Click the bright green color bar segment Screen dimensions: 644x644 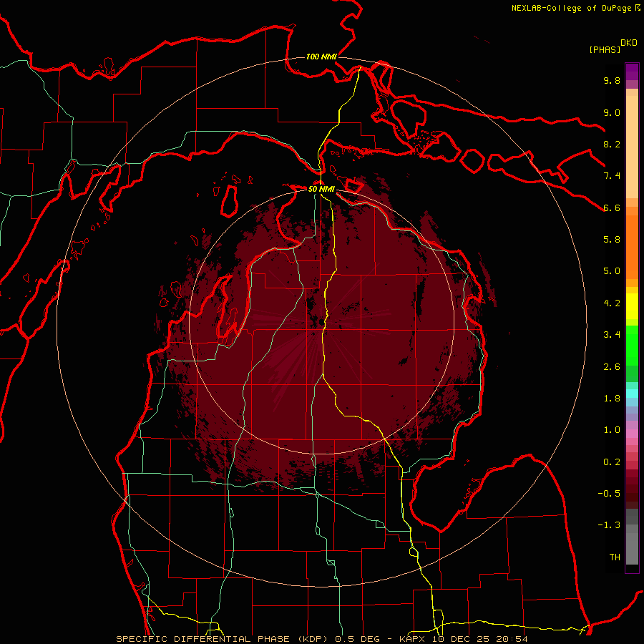click(632, 346)
